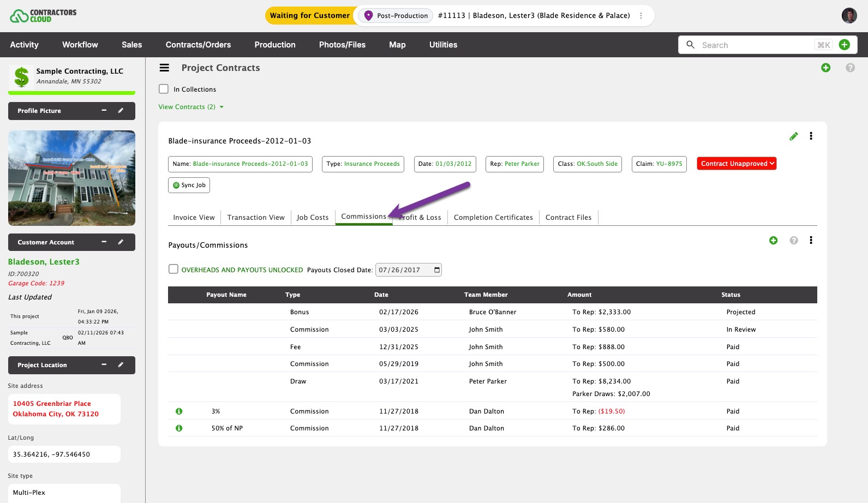Click the Sync Job button
Image resolution: width=868 pixels, height=503 pixels.
[x=189, y=185]
